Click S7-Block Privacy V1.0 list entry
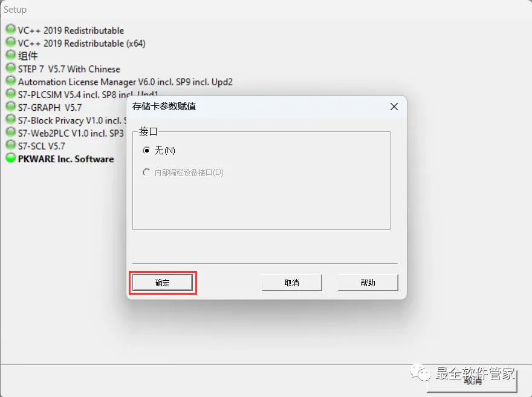The width and height of the screenshot is (532, 397). 72,120
